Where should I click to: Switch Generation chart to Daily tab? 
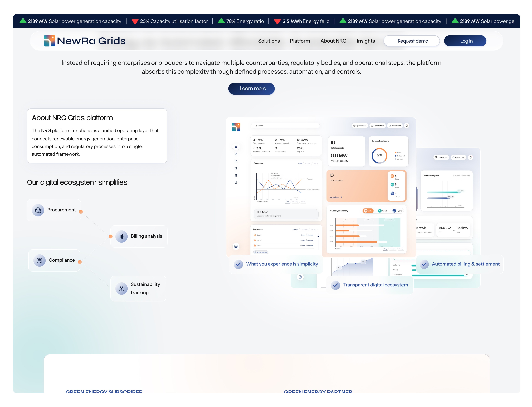pyautogui.click(x=300, y=163)
